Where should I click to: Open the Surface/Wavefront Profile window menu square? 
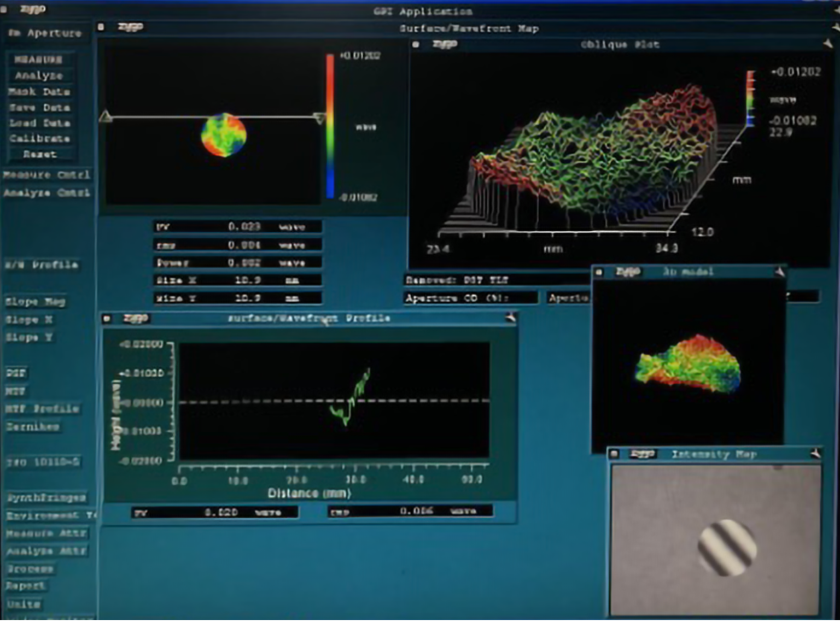point(107,318)
